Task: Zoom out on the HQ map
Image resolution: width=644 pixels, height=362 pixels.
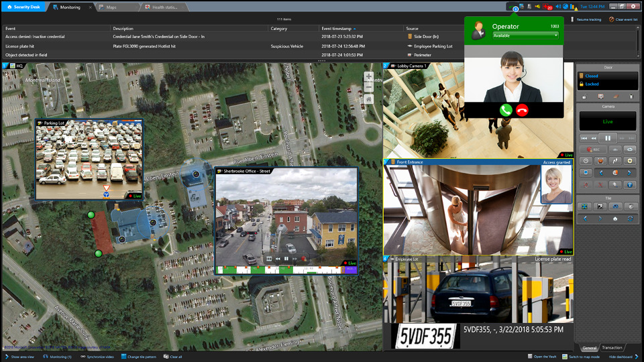Action: click(368, 87)
